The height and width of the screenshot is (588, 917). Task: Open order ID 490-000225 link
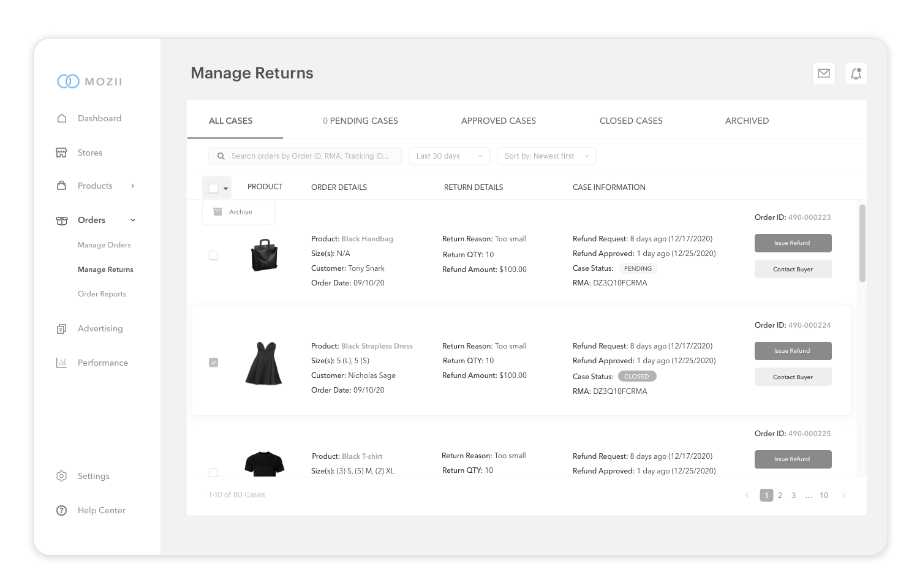[809, 434]
